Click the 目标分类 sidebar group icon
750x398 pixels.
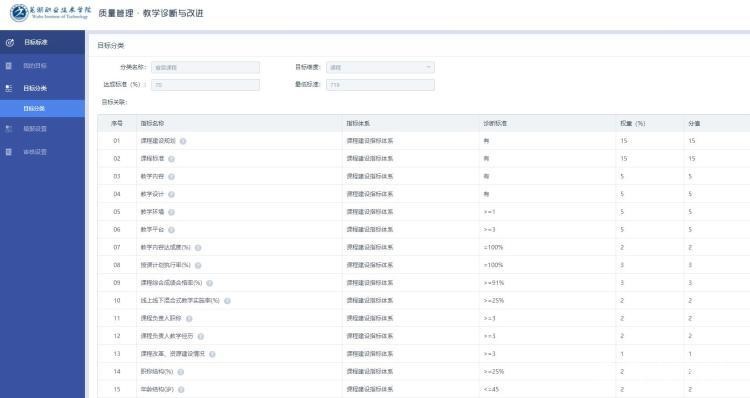(9, 88)
